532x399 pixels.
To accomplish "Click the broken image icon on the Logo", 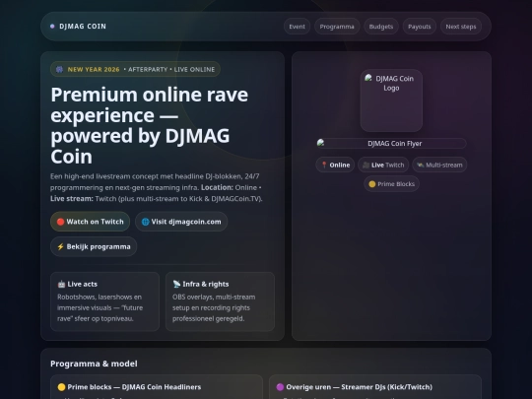I will coord(368,79).
